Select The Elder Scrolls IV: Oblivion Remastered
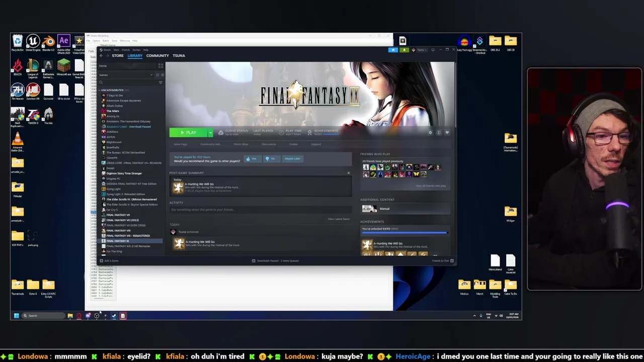Screen dimensions: 644x362 (131, 200)
